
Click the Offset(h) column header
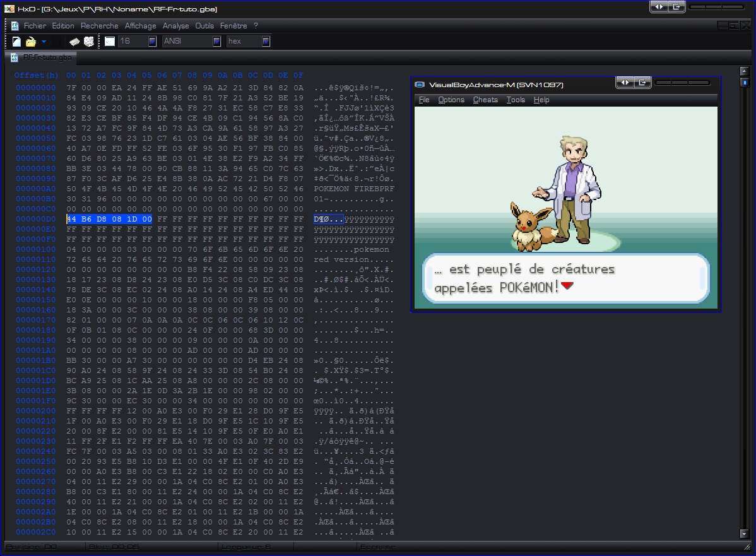pyautogui.click(x=36, y=75)
